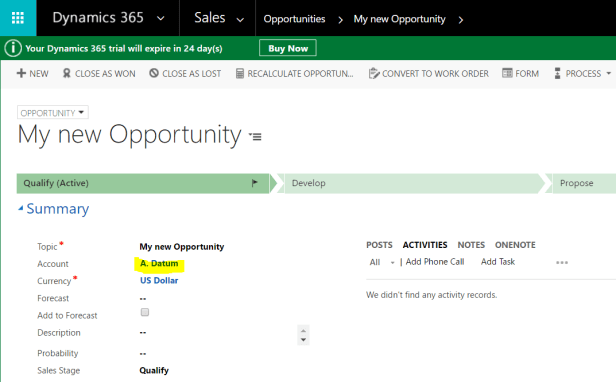Screen dimensions: 616x382
Task: Click the Close as Lost prohibited icon
Action: 154,73
